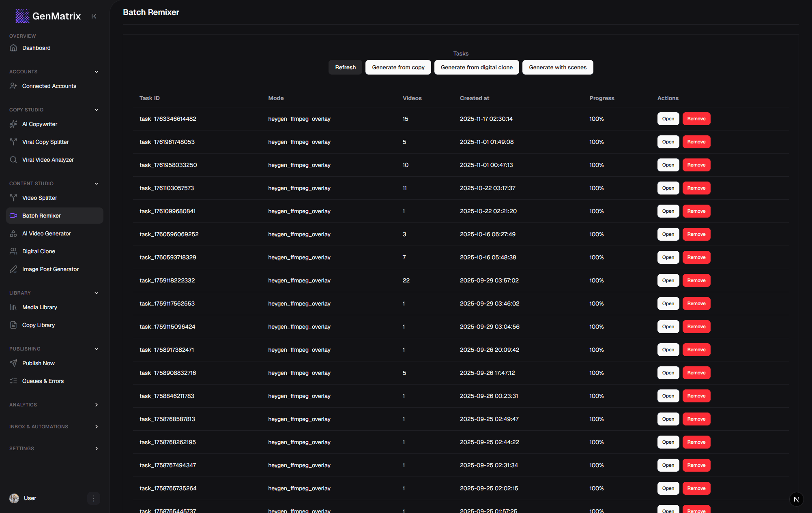Open task_1763346614482 from the table
The image size is (812, 513).
(668, 119)
